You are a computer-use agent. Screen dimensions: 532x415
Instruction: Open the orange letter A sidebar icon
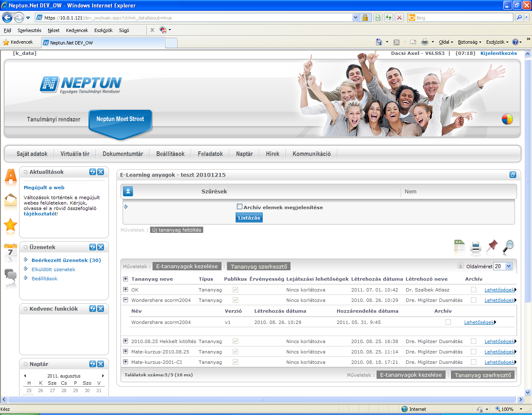click(11, 177)
